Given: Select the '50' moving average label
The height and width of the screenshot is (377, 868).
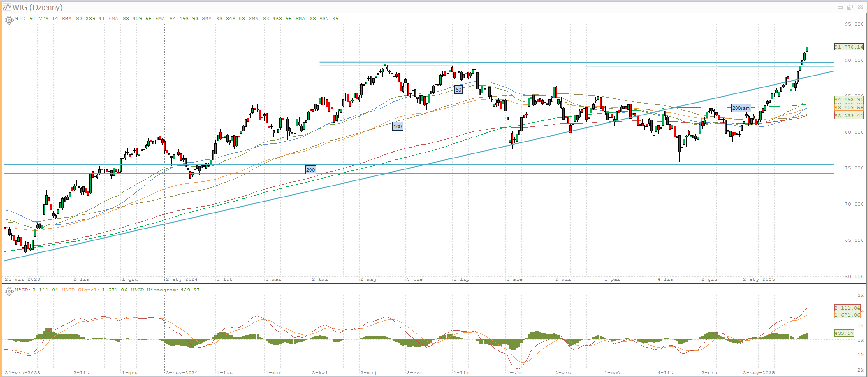Looking at the screenshot, I should [459, 90].
